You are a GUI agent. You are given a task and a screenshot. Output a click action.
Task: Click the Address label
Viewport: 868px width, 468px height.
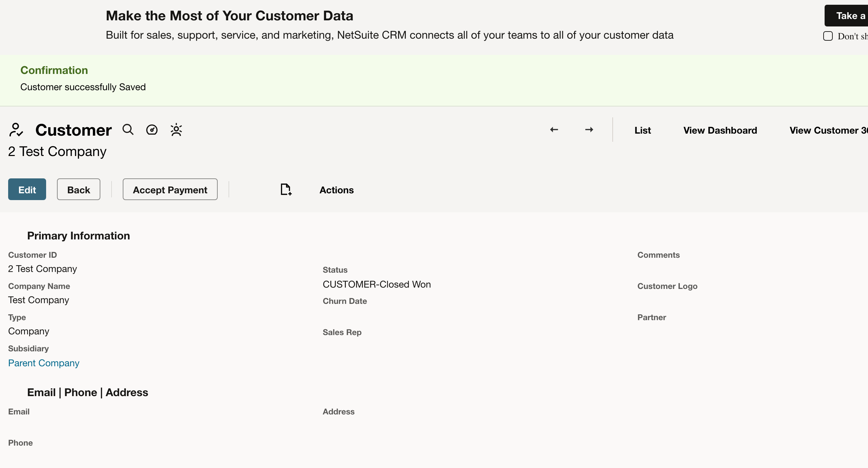pos(339,412)
